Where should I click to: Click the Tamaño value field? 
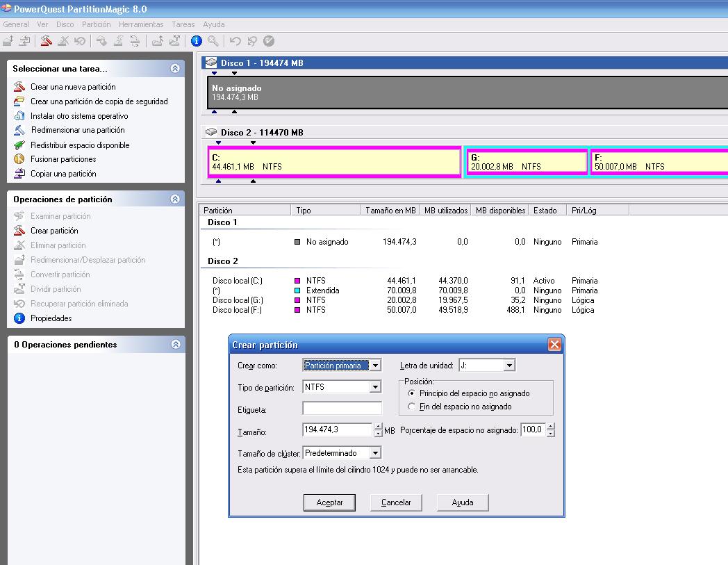point(338,429)
